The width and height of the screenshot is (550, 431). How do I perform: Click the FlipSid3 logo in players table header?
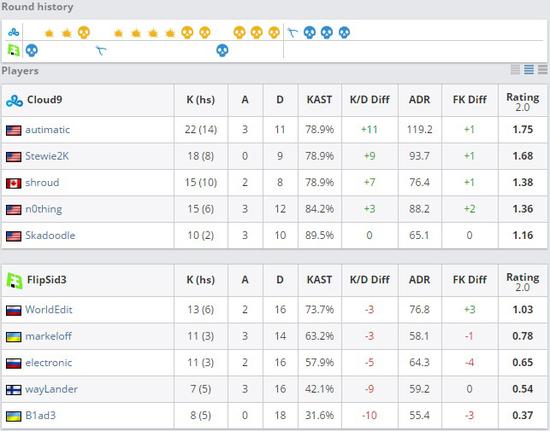pyautogui.click(x=14, y=281)
